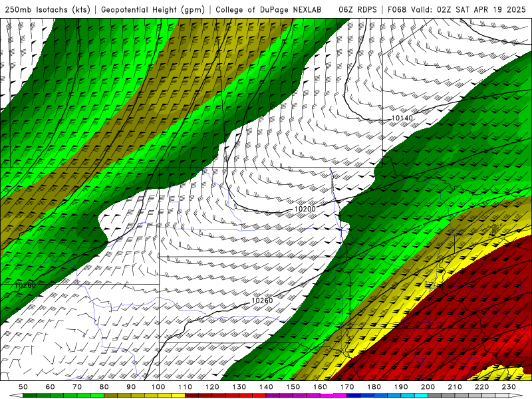Viewport: 532px width, 399px height.
Task: Click the 110 value on the color scale
Action: coord(186,387)
